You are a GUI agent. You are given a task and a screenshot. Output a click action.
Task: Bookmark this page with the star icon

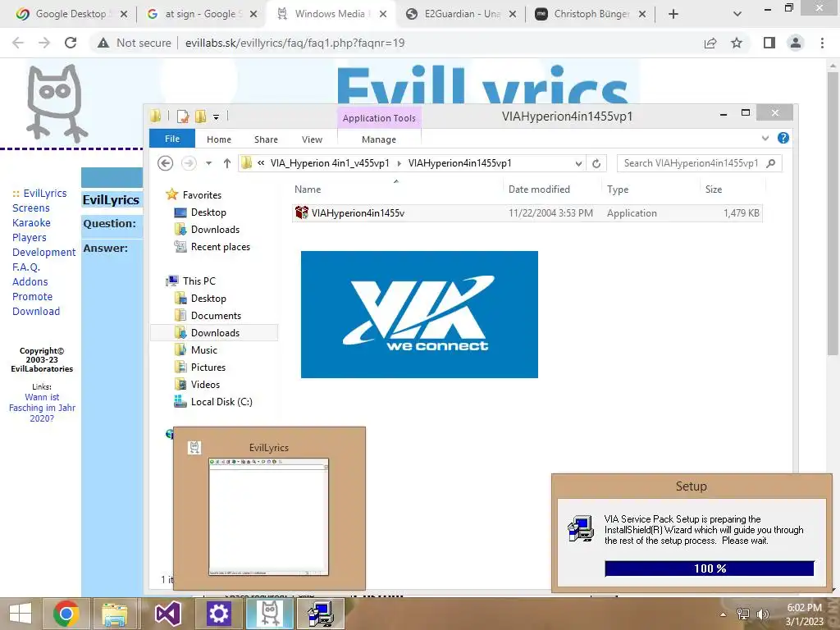click(x=737, y=43)
